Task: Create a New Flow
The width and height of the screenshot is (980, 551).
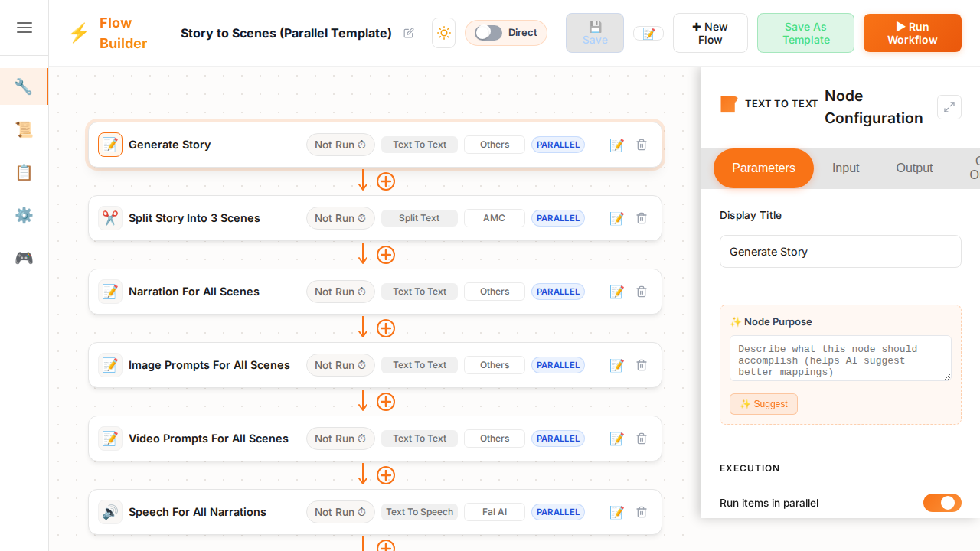Action: (710, 33)
